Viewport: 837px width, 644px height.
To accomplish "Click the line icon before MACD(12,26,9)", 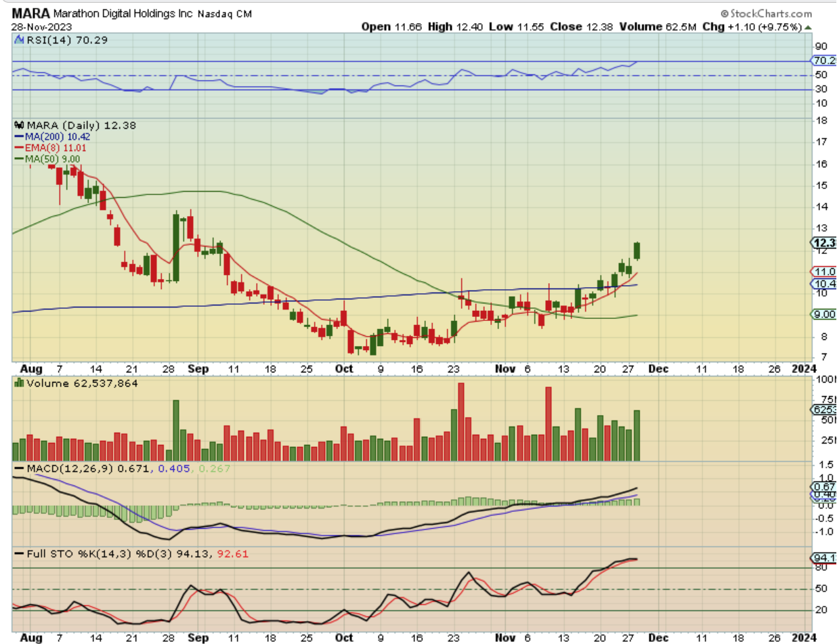I will pos(18,468).
